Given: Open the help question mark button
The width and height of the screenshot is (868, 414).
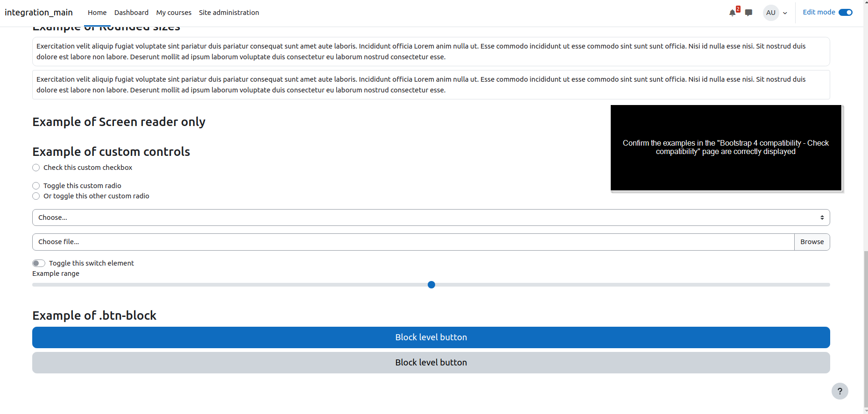Looking at the screenshot, I should 840,391.
